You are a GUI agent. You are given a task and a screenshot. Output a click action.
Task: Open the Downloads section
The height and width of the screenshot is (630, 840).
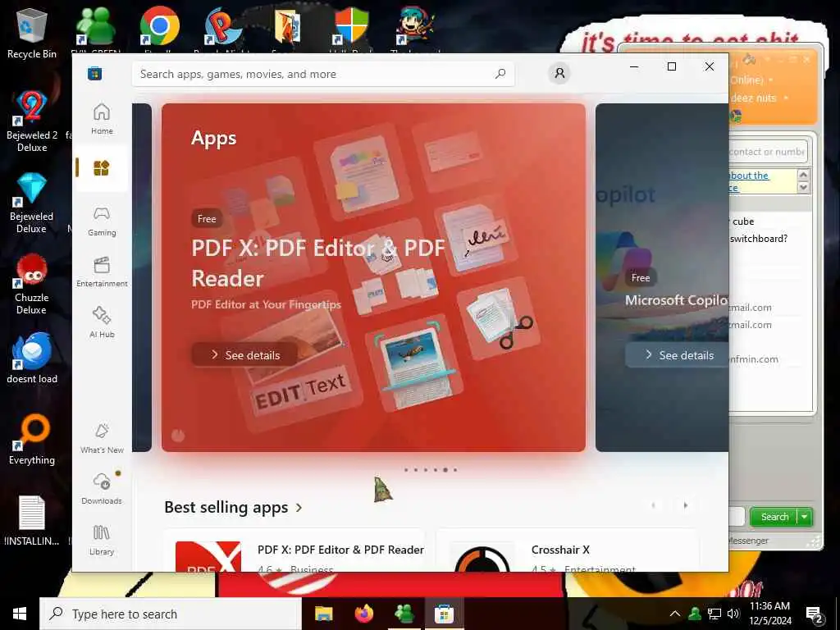[x=102, y=489]
